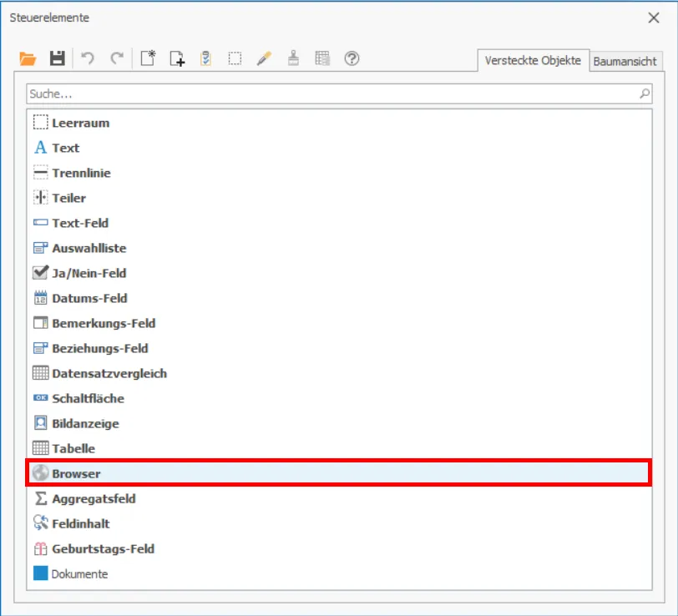678x616 pixels.
Task: Click the gift icon of Geburtstags-Feld
Action: pyautogui.click(x=41, y=548)
